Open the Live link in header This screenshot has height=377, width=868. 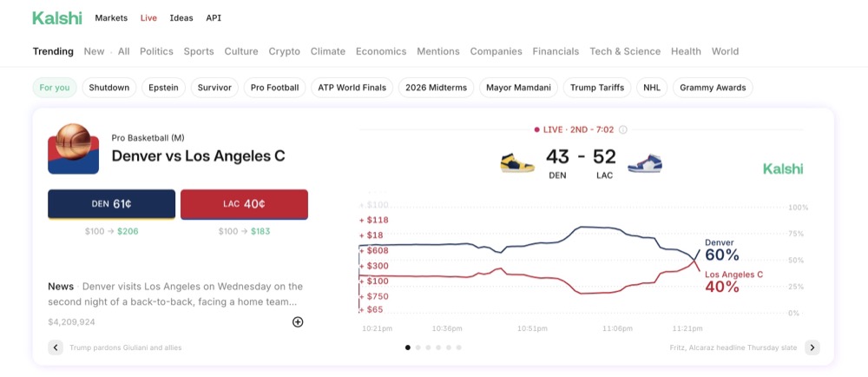click(148, 18)
